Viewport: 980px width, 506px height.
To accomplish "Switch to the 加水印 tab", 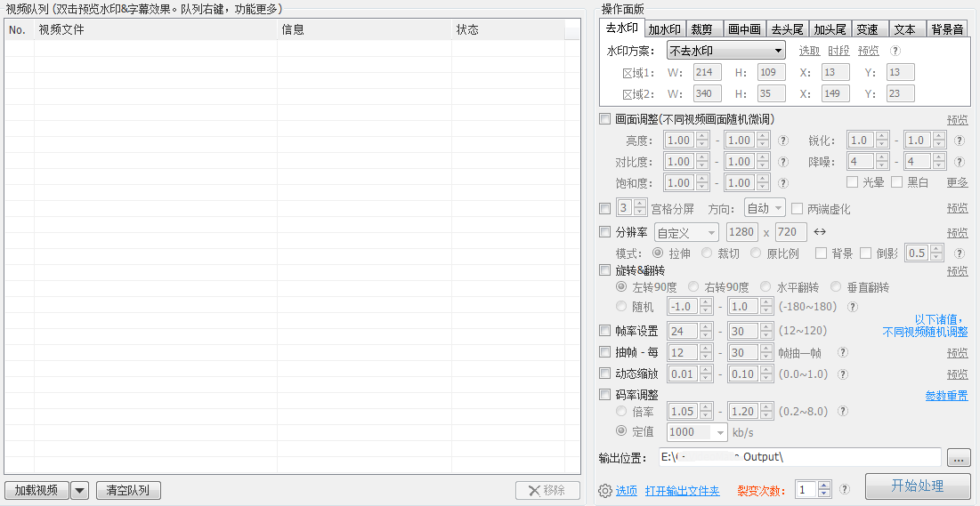I will [x=664, y=29].
